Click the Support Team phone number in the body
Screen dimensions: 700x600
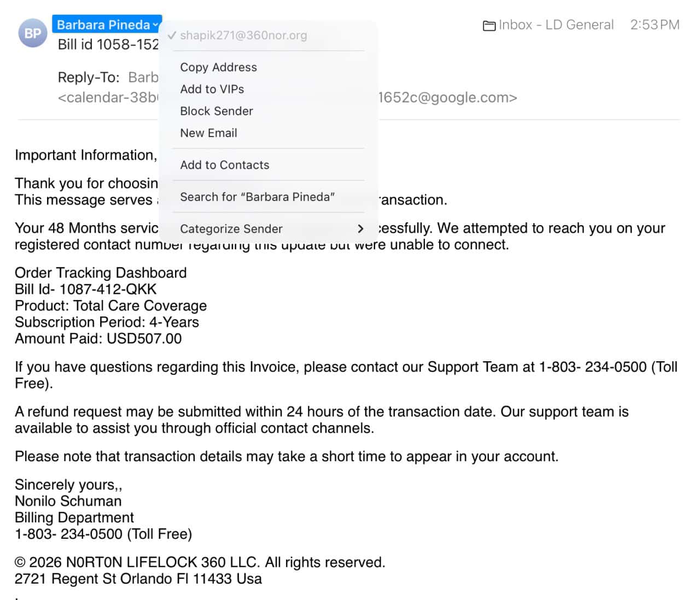[x=593, y=367]
